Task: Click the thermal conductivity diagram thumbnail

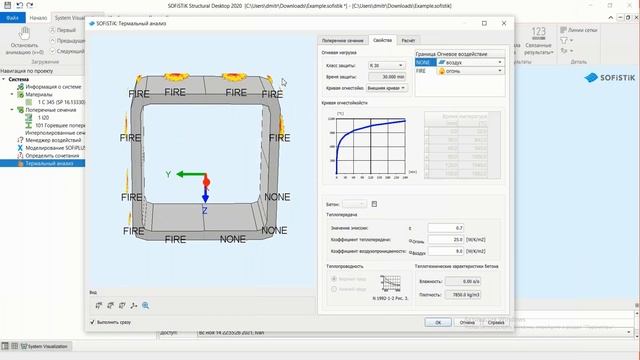Action: pos(390,284)
